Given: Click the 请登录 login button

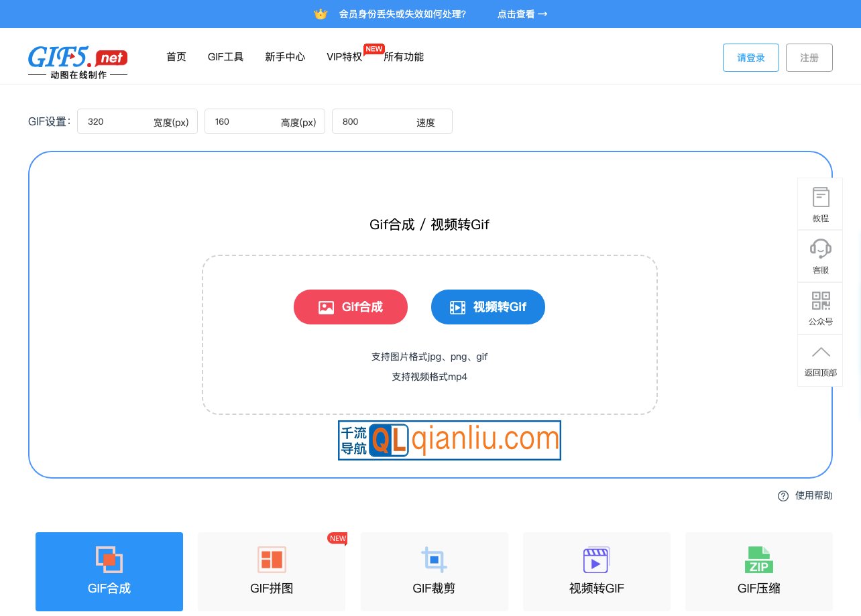Looking at the screenshot, I should (750, 58).
